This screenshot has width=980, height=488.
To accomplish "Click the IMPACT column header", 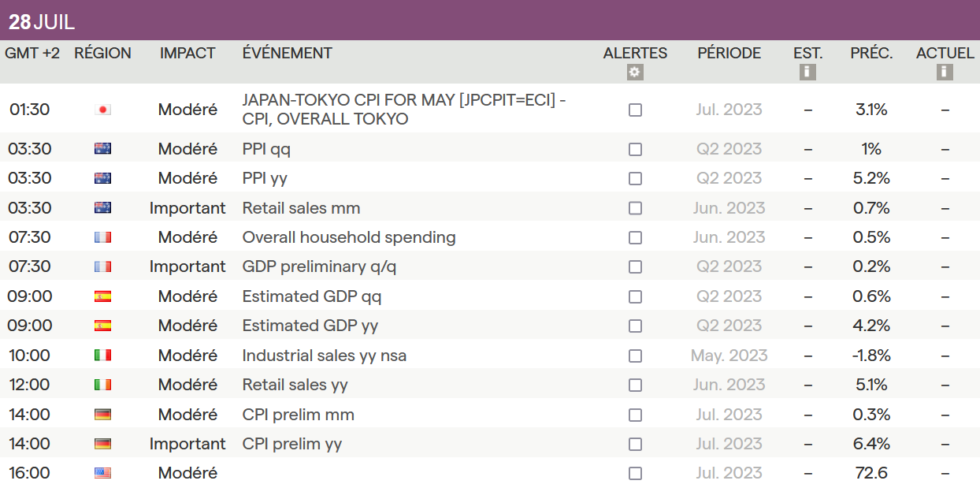I will pos(187,54).
